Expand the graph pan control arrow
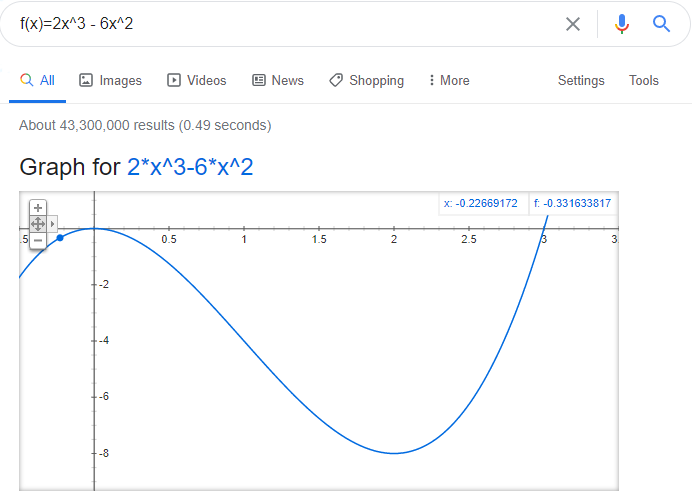Image resolution: width=692 pixels, height=493 pixels. tap(52, 224)
